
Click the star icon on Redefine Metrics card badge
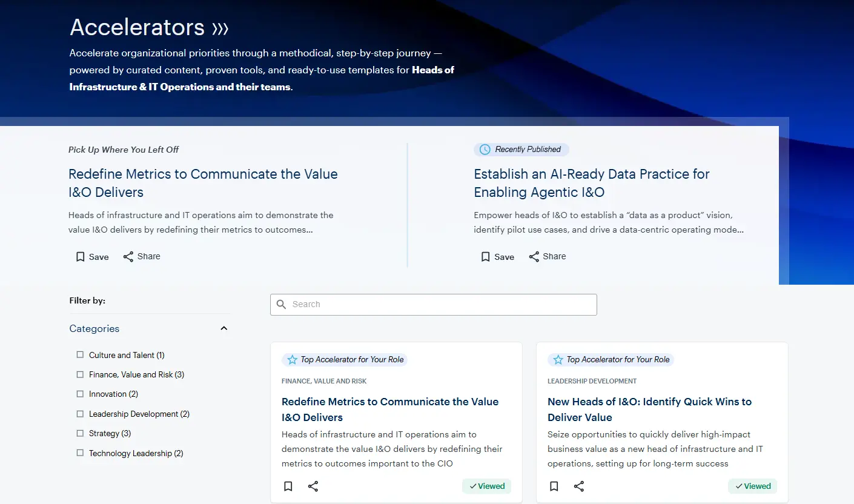click(291, 359)
